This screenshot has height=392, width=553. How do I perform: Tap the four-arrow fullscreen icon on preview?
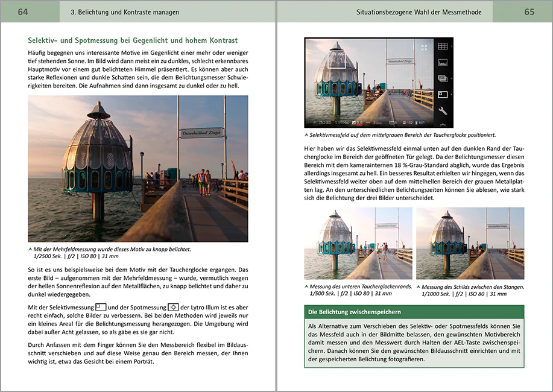[424, 48]
